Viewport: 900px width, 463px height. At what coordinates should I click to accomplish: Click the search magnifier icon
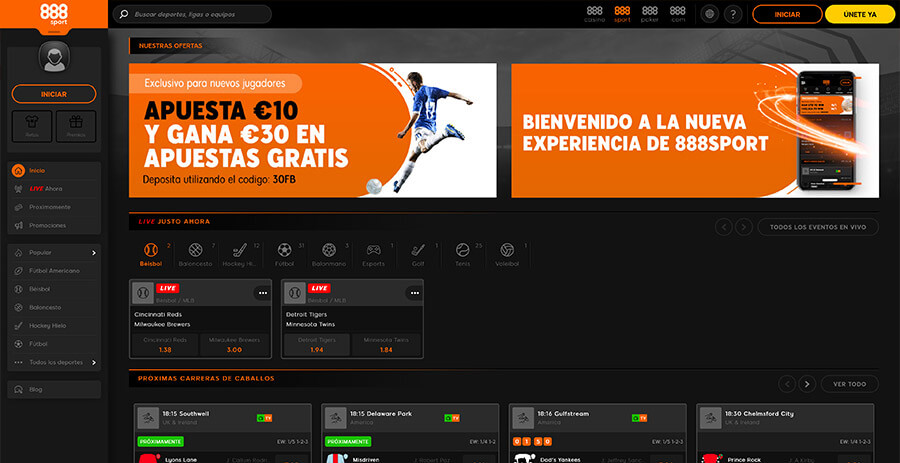[x=123, y=14]
